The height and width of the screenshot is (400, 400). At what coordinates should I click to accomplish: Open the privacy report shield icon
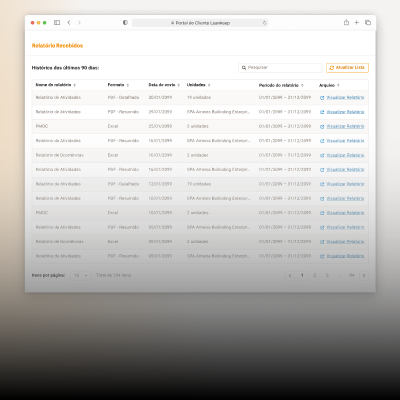click(x=125, y=23)
